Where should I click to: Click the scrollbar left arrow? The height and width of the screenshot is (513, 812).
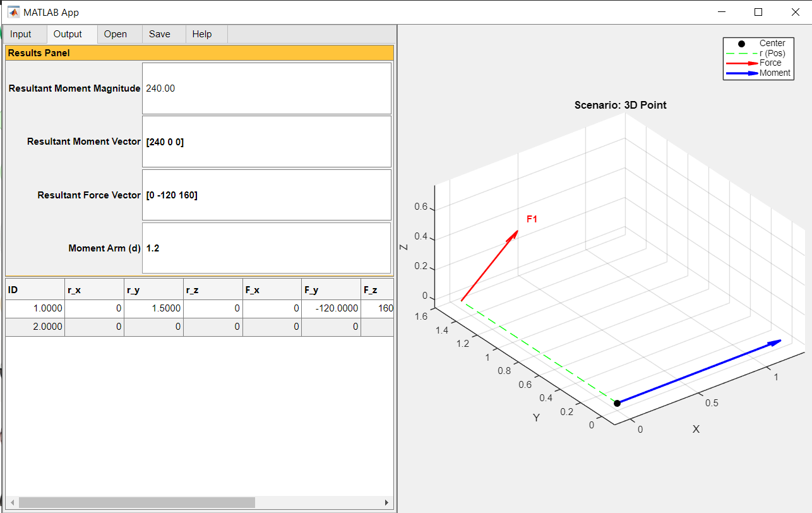(x=11, y=502)
